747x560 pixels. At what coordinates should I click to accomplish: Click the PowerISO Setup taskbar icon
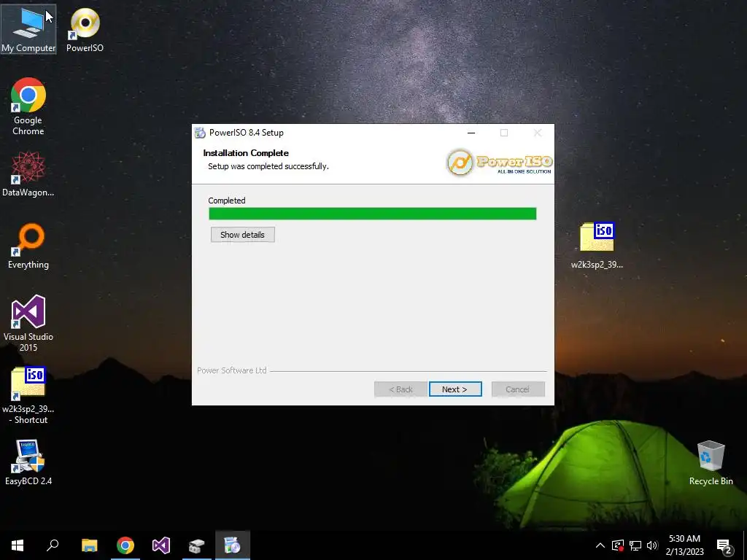(233, 545)
